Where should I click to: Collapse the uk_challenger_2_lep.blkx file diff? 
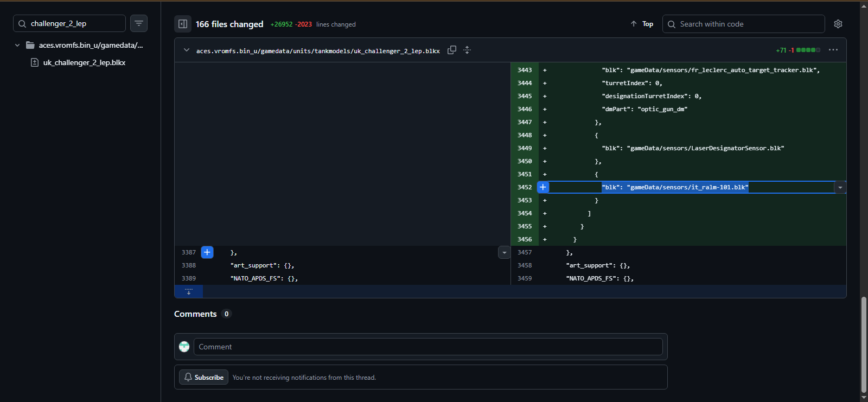pos(187,50)
